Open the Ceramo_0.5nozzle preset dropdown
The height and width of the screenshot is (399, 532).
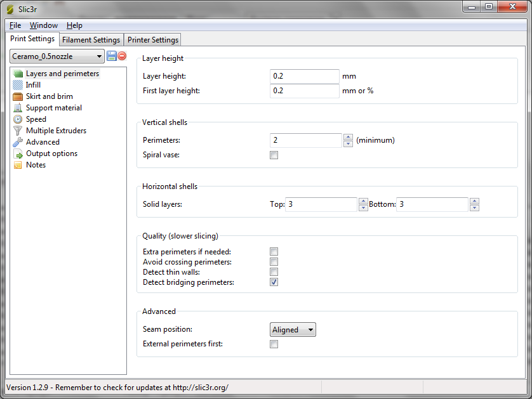point(57,56)
